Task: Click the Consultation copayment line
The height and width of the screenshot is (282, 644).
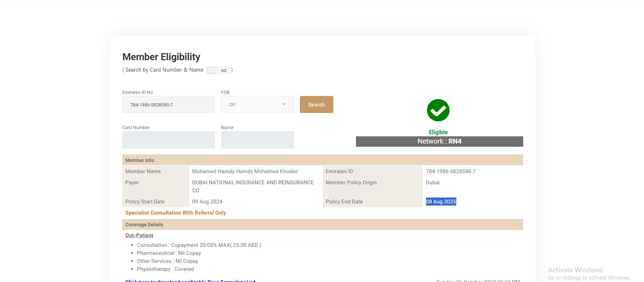Action: coord(199,245)
